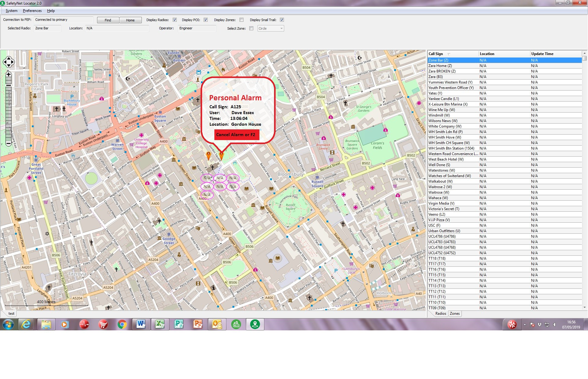Switch to the Zones tab

click(x=454, y=314)
